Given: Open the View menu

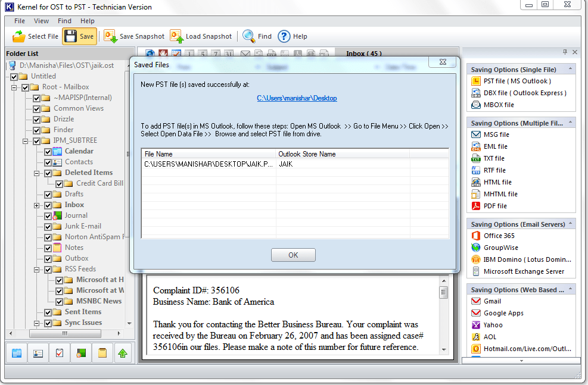Looking at the screenshot, I should point(41,21).
